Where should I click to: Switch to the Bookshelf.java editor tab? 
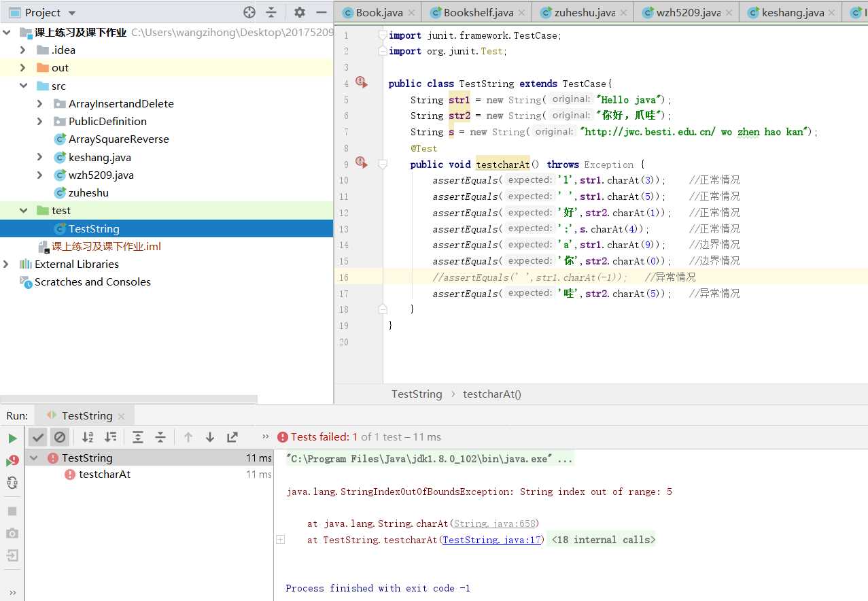click(x=478, y=12)
